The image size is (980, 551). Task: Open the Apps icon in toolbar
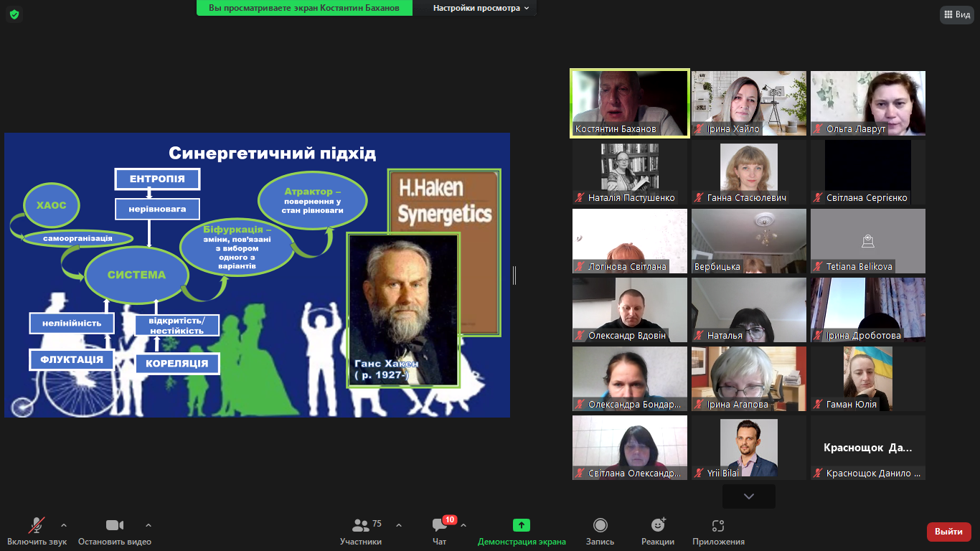click(718, 525)
